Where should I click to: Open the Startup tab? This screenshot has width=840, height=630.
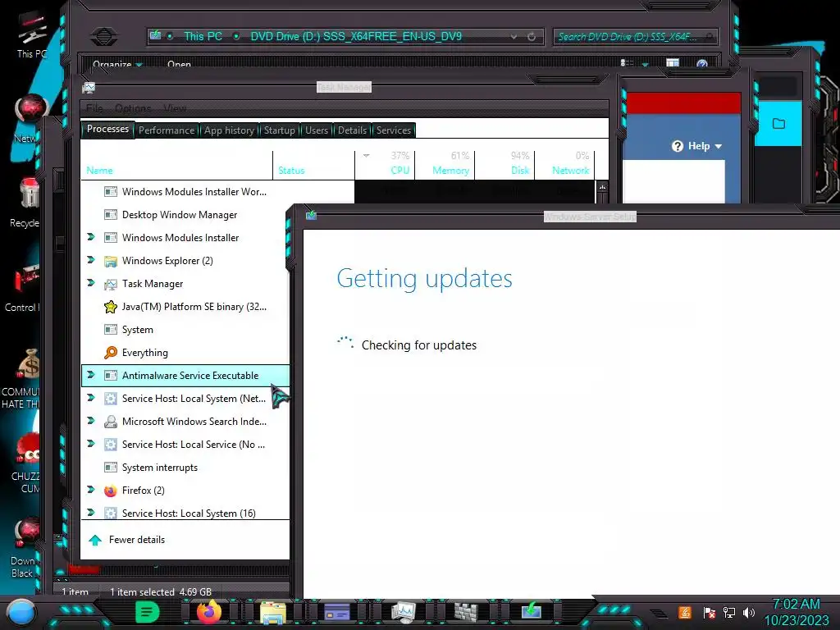(x=279, y=130)
